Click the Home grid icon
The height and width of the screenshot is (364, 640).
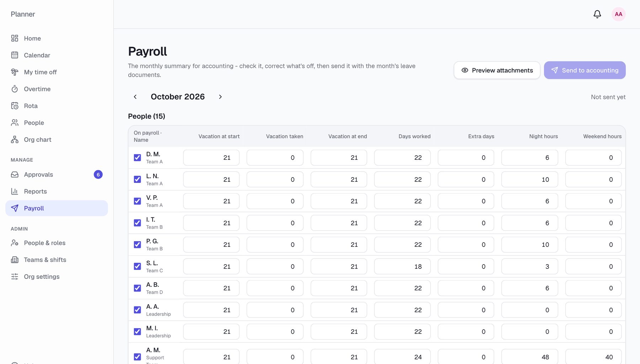tap(15, 38)
